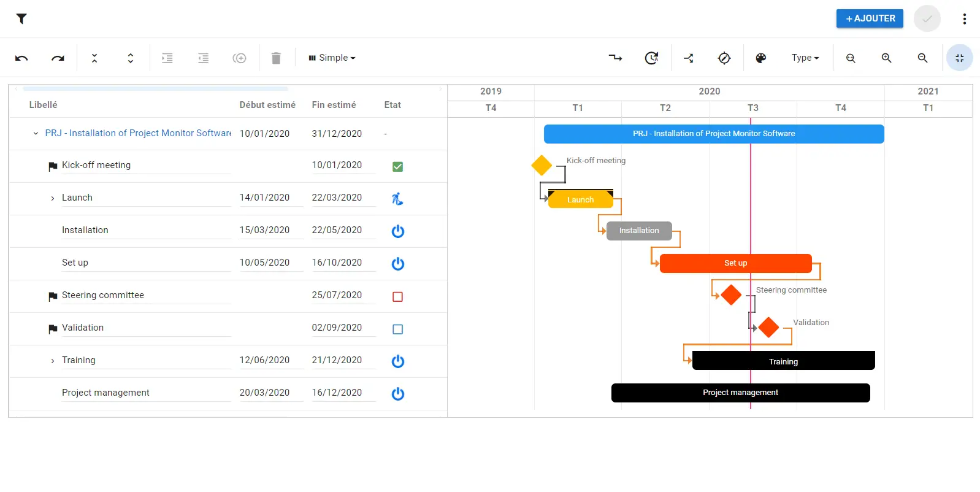Open PRJ - Installation of Project Monitor link
The image size is (980, 492).
138,133
